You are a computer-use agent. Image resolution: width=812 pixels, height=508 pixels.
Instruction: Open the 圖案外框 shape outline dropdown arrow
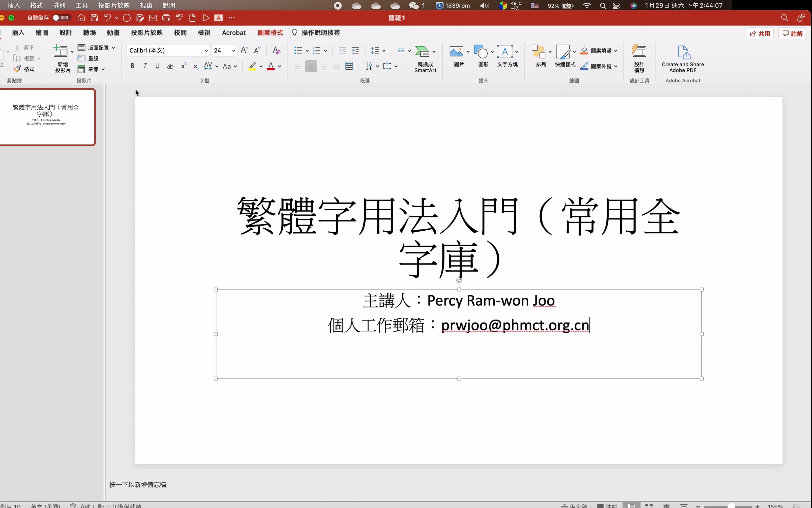[615, 67]
